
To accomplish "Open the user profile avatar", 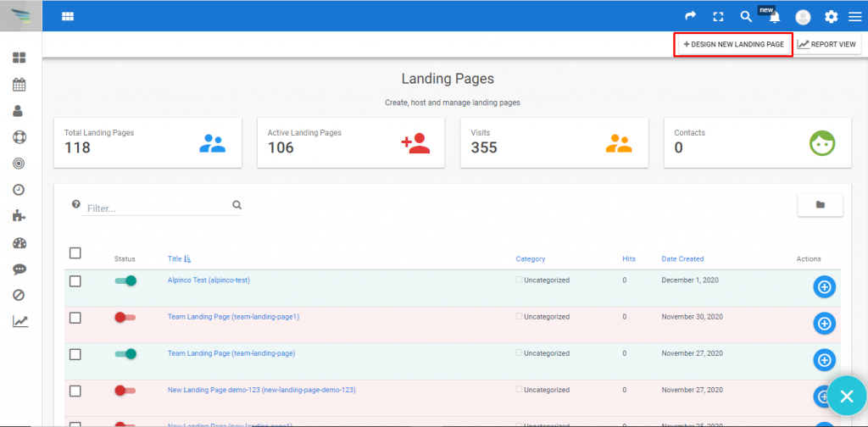I will (x=803, y=17).
